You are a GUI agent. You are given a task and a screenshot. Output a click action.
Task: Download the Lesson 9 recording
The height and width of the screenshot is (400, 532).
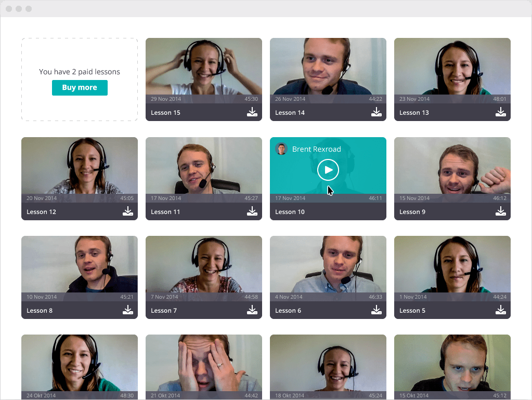(x=500, y=211)
